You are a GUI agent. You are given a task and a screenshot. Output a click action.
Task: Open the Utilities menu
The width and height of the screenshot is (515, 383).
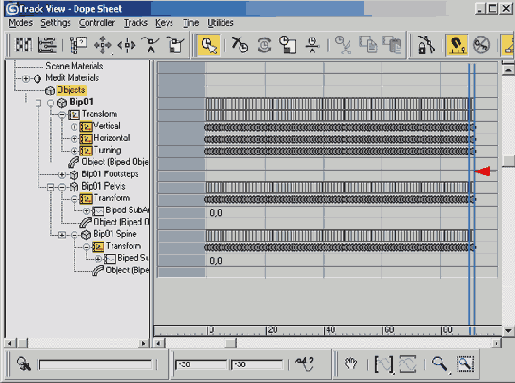pyautogui.click(x=220, y=23)
